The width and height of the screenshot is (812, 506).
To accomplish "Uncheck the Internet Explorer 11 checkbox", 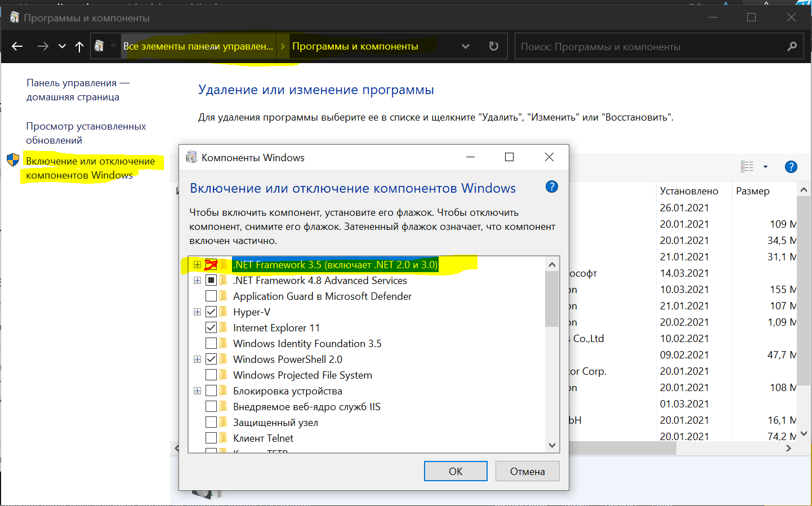I will tap(211, 327).
